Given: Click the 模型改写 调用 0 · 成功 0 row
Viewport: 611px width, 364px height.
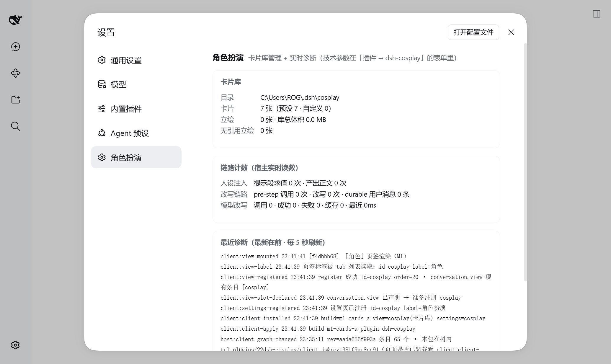Looking at the screenshot, I should pyautogui.click(x=298, y=205).
